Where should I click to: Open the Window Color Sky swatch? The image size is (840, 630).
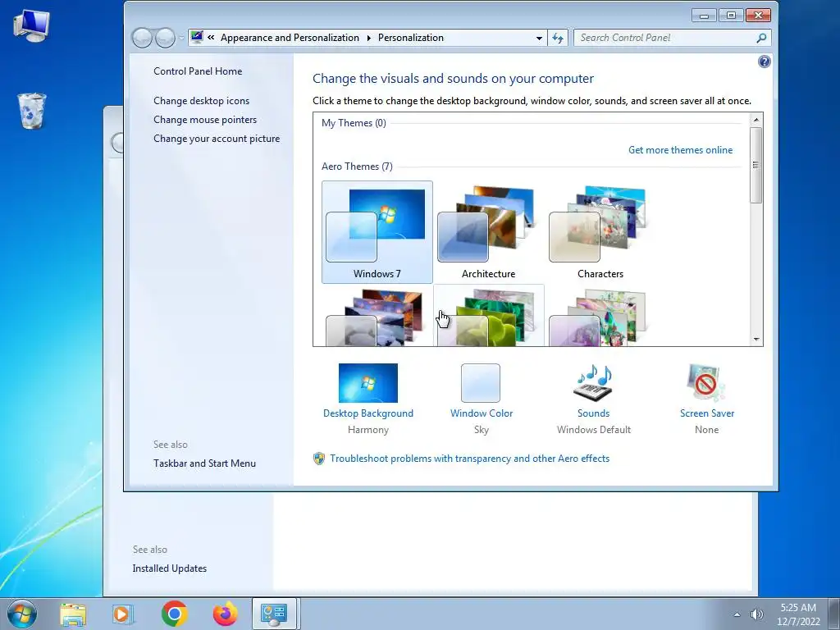(x=481, y=383)
